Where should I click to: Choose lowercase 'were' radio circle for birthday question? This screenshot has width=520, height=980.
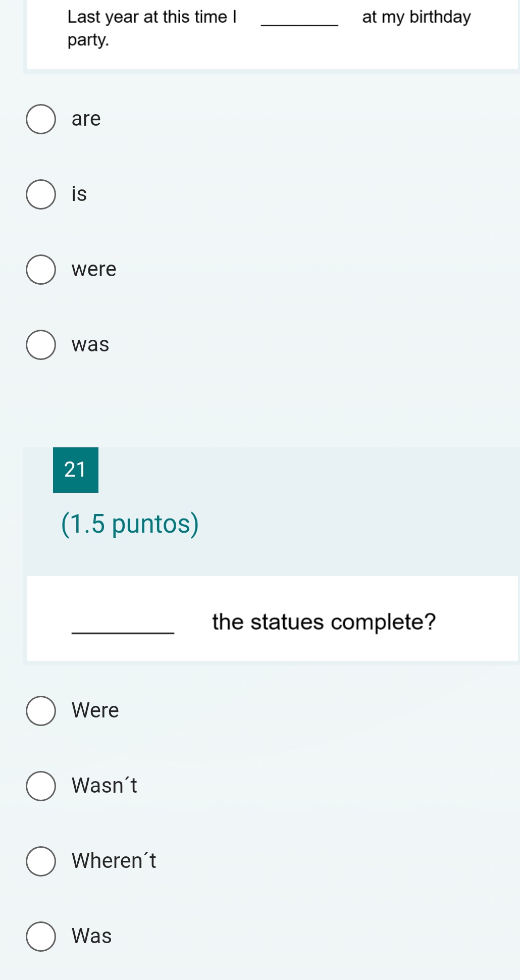click(41, 270)
